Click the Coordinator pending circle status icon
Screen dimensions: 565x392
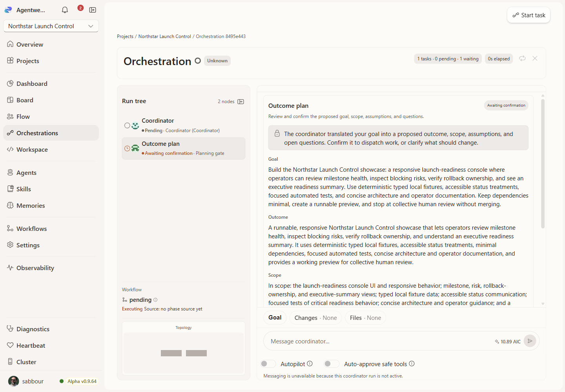click(127, 125)
